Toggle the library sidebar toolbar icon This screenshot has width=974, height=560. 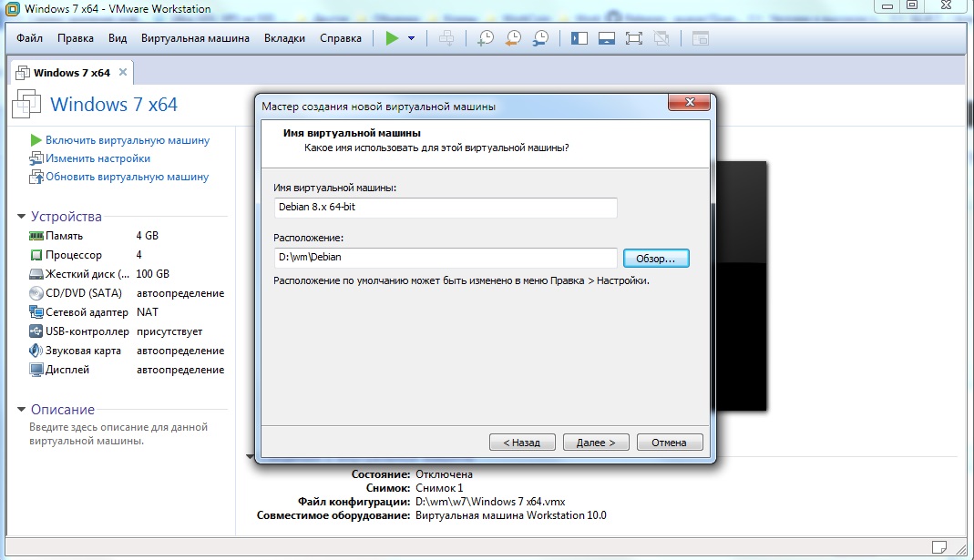pos(579,38)
